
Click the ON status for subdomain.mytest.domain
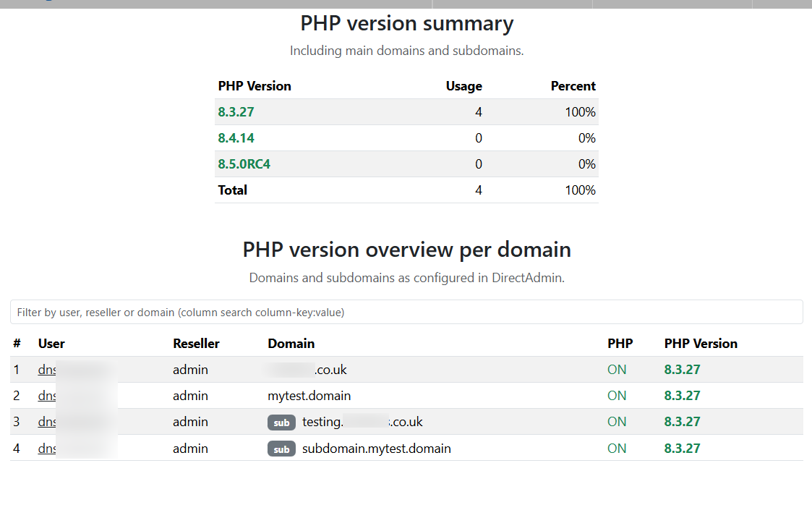tap(617, 449)
